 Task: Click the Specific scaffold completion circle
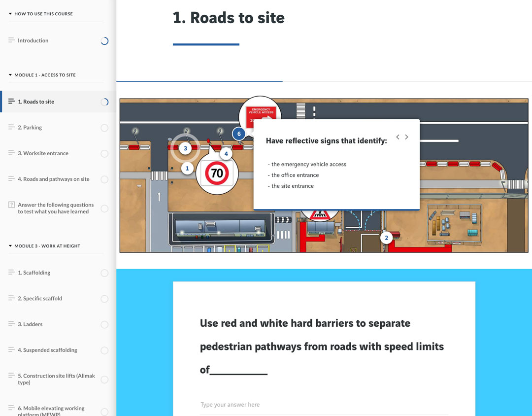104,299
